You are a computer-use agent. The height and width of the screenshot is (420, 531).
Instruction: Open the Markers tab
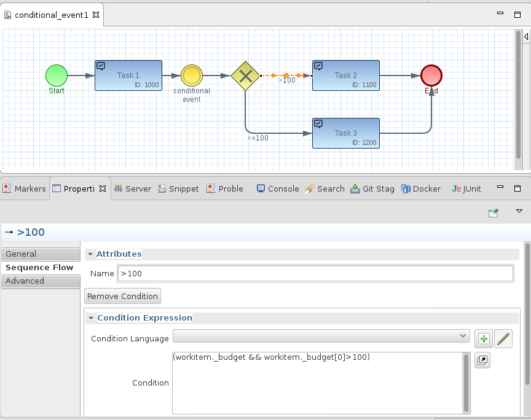coord(24,189)
